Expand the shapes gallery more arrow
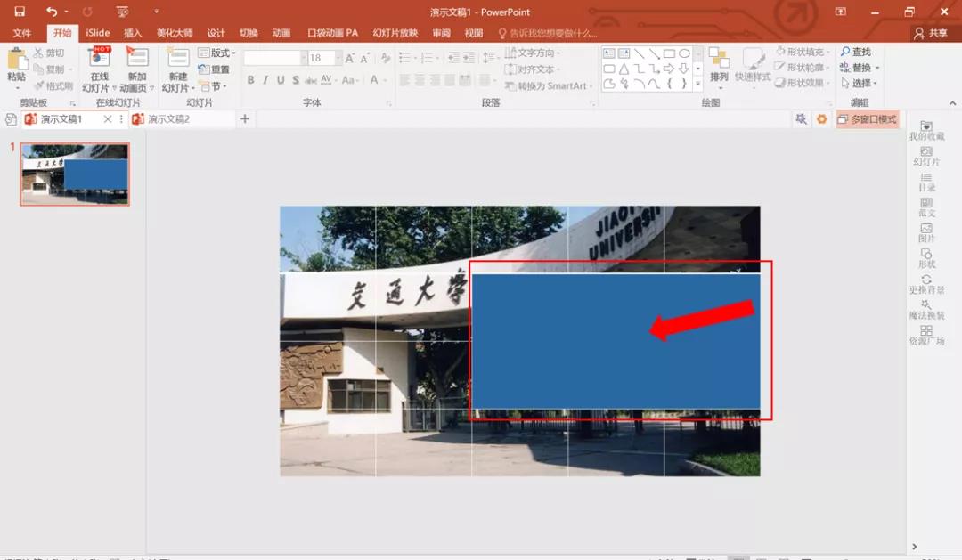Viewport: 962px width, 560px height. click(698, 84)
